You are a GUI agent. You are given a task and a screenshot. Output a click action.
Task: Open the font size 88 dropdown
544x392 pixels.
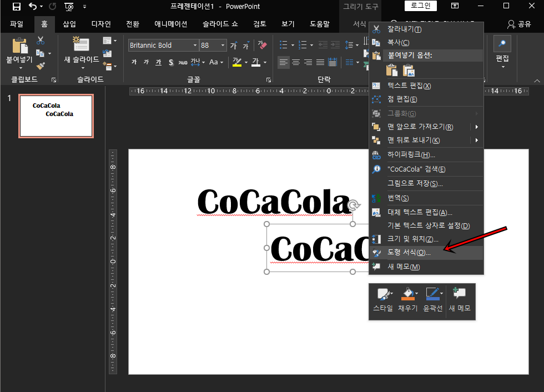(x=223, y=46)
